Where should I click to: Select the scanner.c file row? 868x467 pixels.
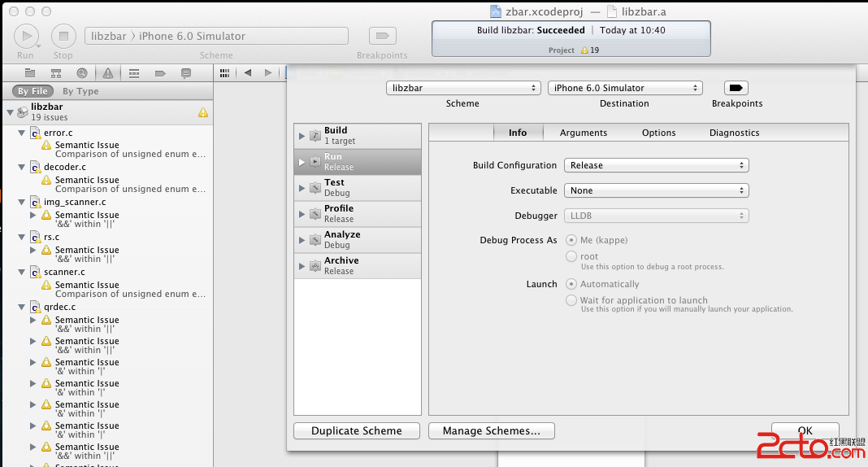[x=107, y=272]
